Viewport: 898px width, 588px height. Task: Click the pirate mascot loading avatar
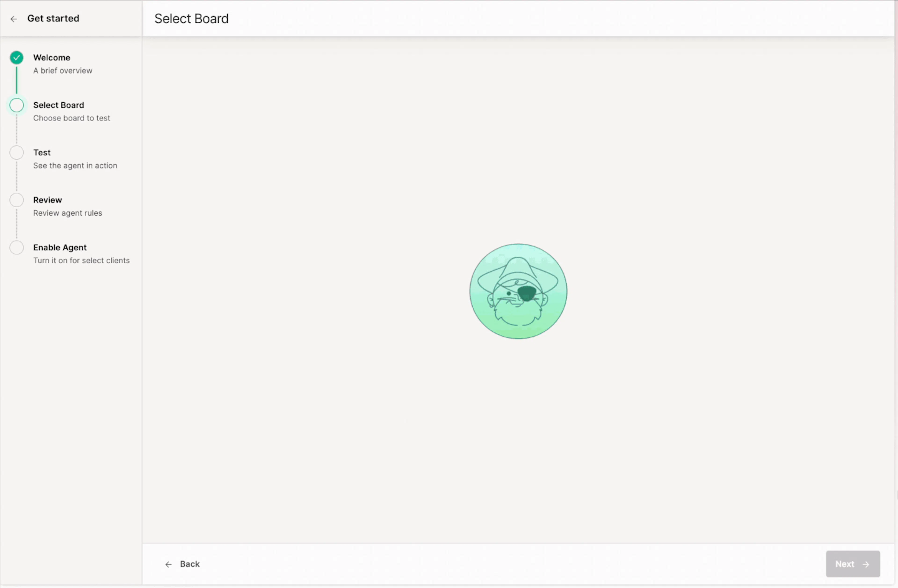tap(518, 291)
